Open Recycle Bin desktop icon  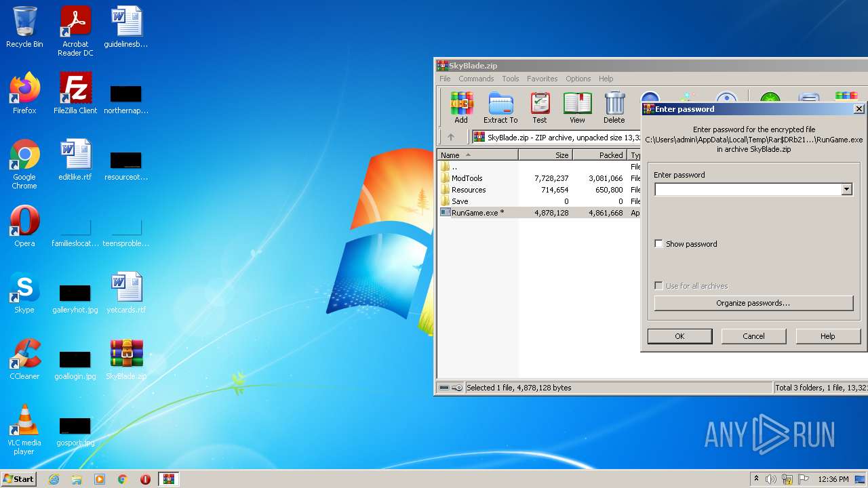24,27
